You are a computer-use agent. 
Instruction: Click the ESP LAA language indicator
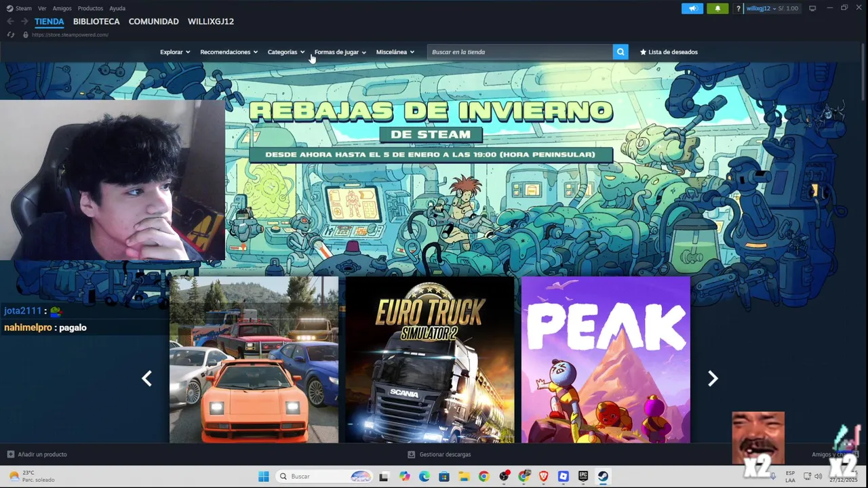coord(790,476)
